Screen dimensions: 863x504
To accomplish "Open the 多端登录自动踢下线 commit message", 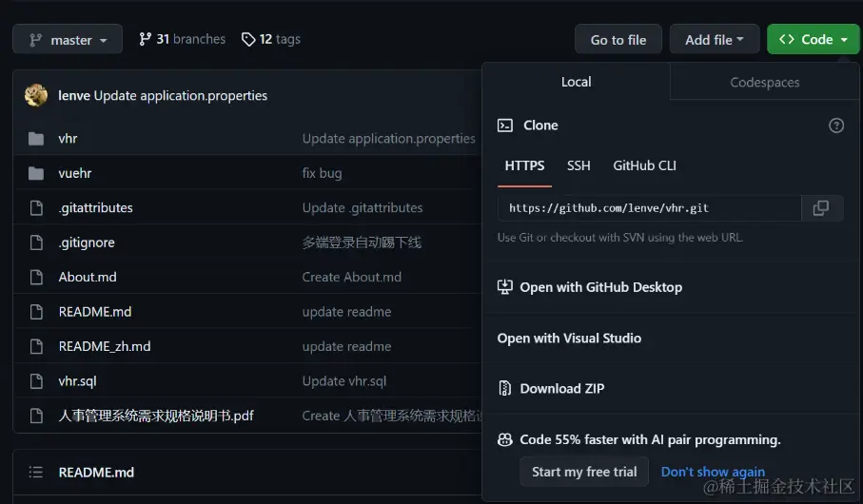I will click(362, 242).
